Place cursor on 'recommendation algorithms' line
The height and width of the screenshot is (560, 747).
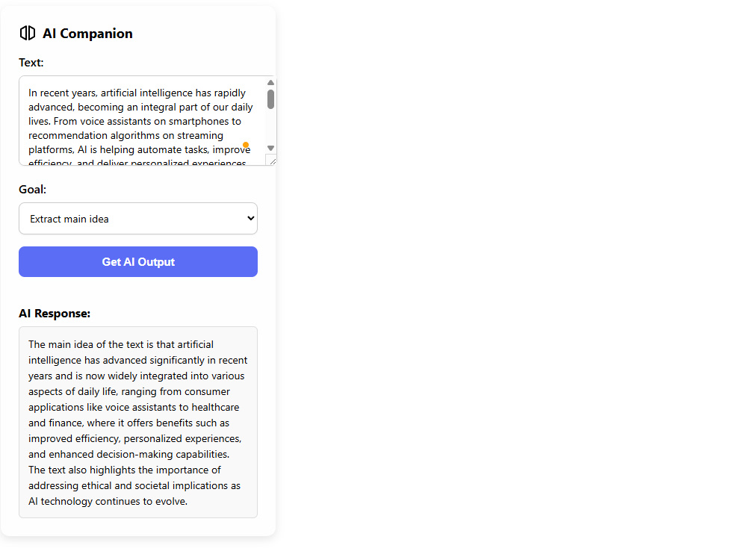point(125,135)
